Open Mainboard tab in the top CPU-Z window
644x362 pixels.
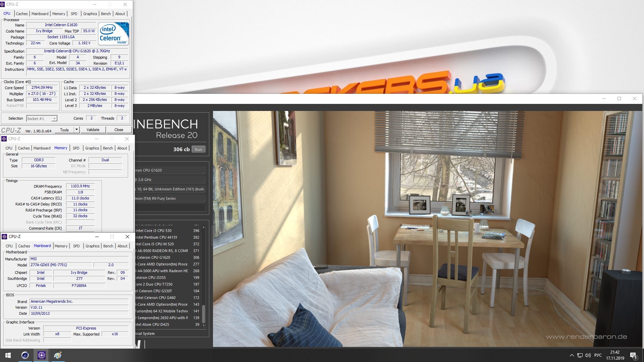[40, 14]
